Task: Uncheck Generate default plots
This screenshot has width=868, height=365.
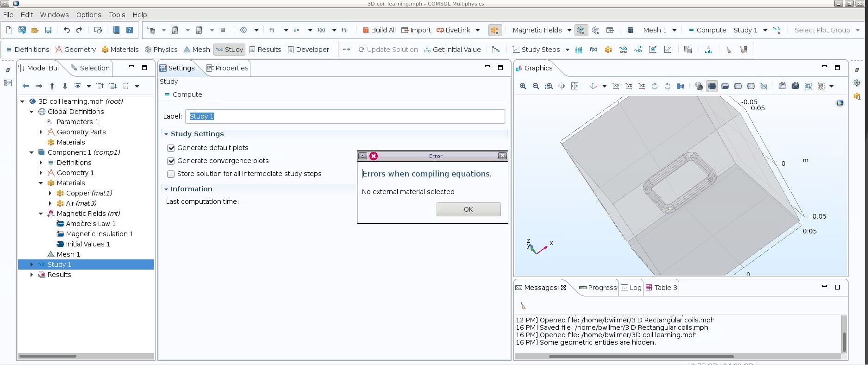Action: pos(171,148)
